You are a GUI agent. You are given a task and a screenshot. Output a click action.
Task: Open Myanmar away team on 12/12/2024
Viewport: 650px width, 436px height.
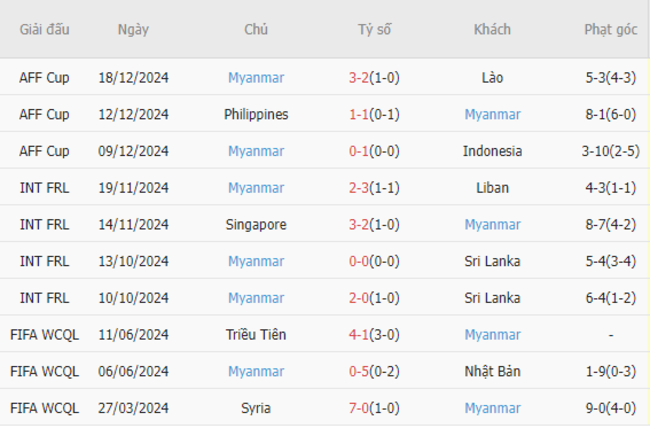492,114
